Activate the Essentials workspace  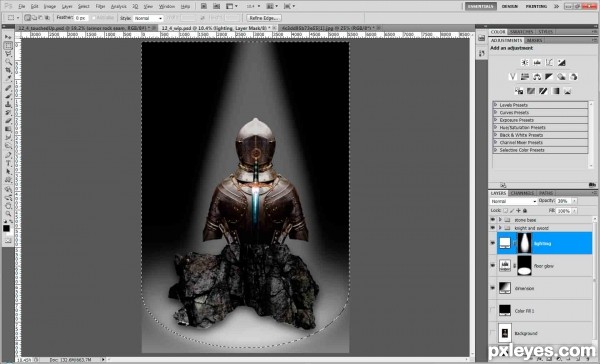[481, 6]
